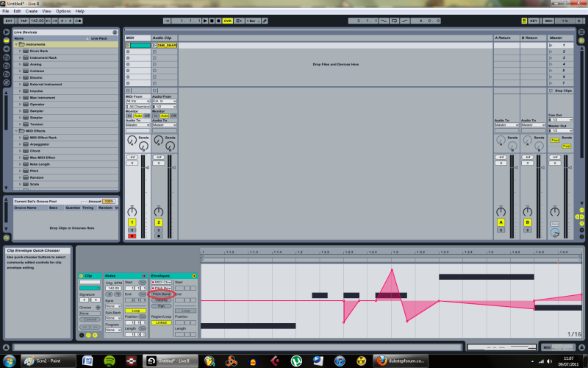Screen dimensions: 588x368
Task: Open Audio From Ext. In dropdown
Action: click(164, 102)
